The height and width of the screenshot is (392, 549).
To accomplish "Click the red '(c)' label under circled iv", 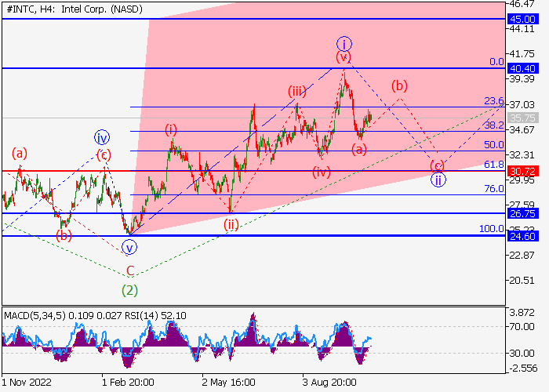I will 104,154.
